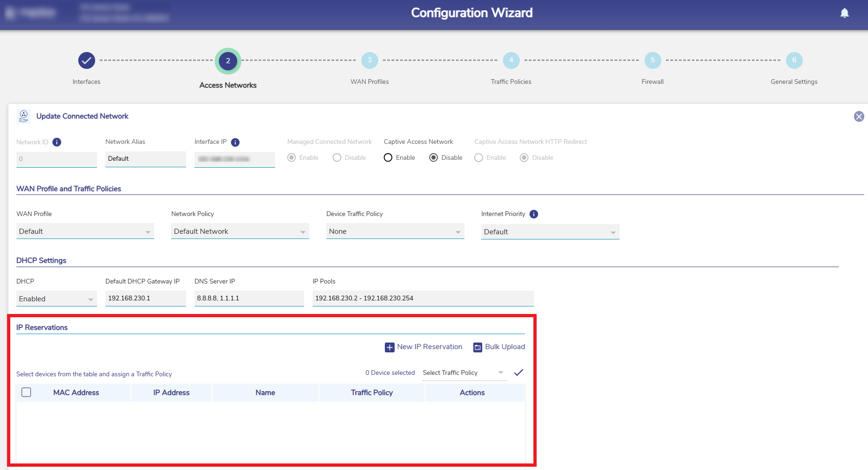Click the IP Reservations section heading

click(42, 328)
